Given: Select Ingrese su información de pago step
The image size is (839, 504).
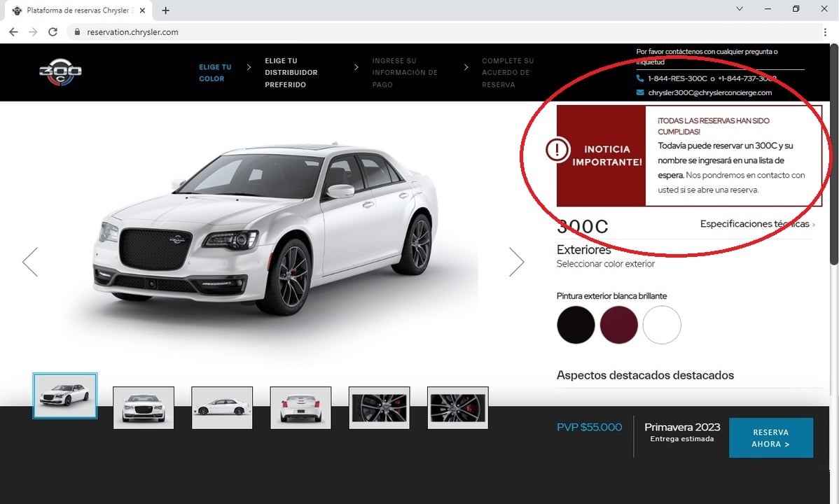Looking at the screenshot, I should tap(405, 73).
